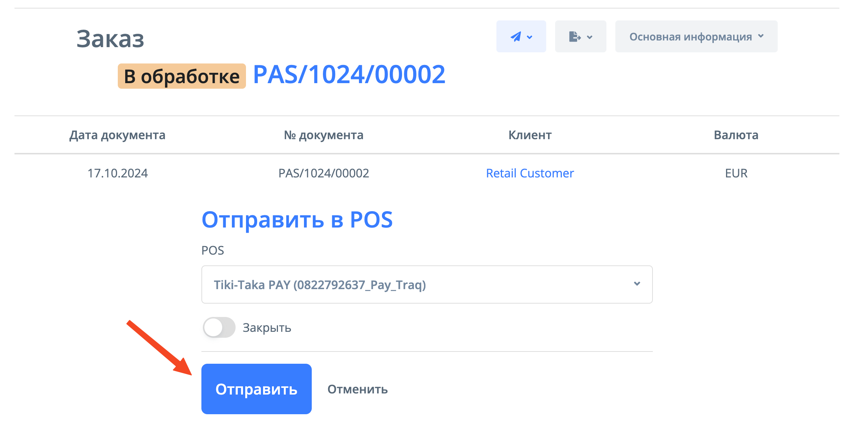
Task: Toggle the Закрыть switch
Action: (x=219, y=327)
